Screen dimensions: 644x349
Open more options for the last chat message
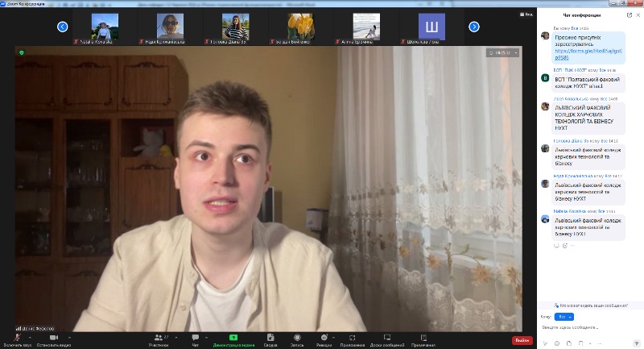pos(572,246)
